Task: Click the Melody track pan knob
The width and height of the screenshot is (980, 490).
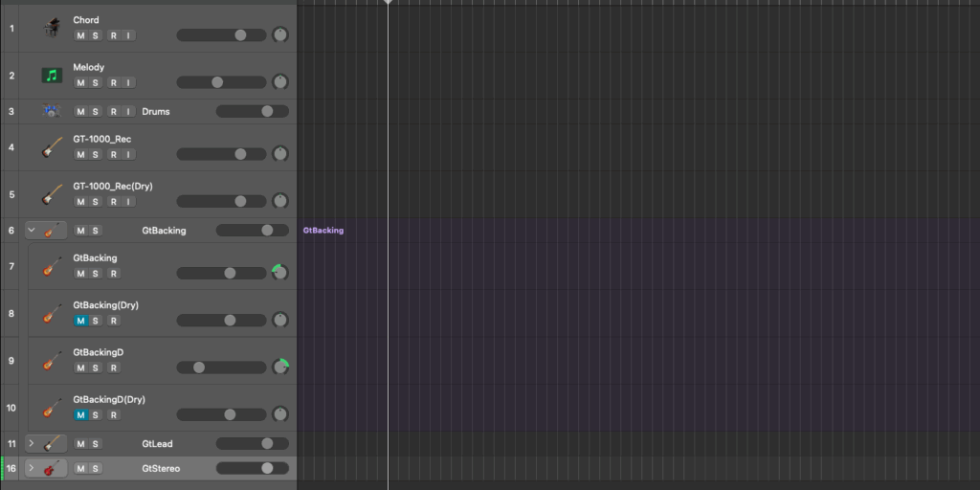Action: tap(280, 82)
